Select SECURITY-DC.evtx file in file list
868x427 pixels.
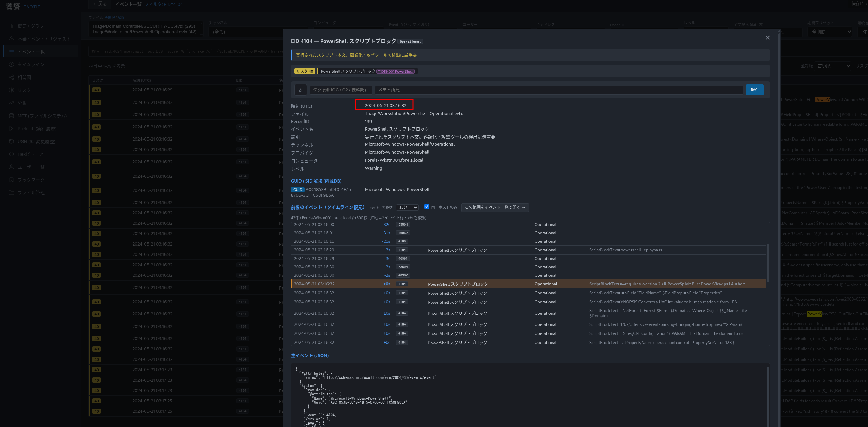pyautogui.click(x=143, y=26)
